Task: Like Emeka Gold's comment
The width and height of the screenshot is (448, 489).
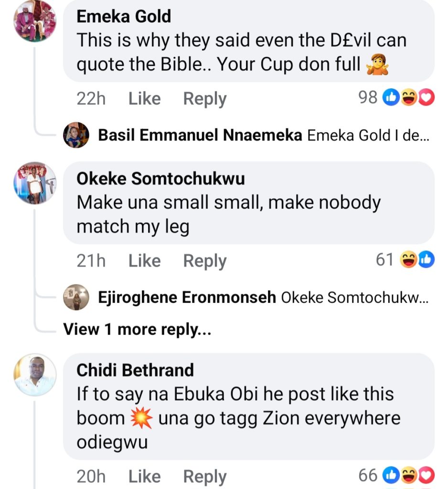Action: (144, 99)
